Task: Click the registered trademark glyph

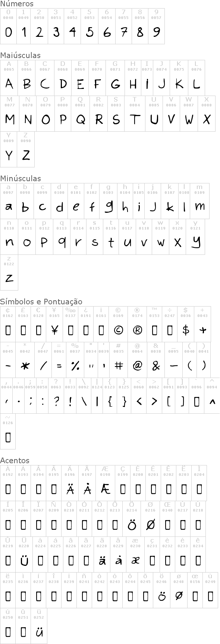Action: pos(137,330)
